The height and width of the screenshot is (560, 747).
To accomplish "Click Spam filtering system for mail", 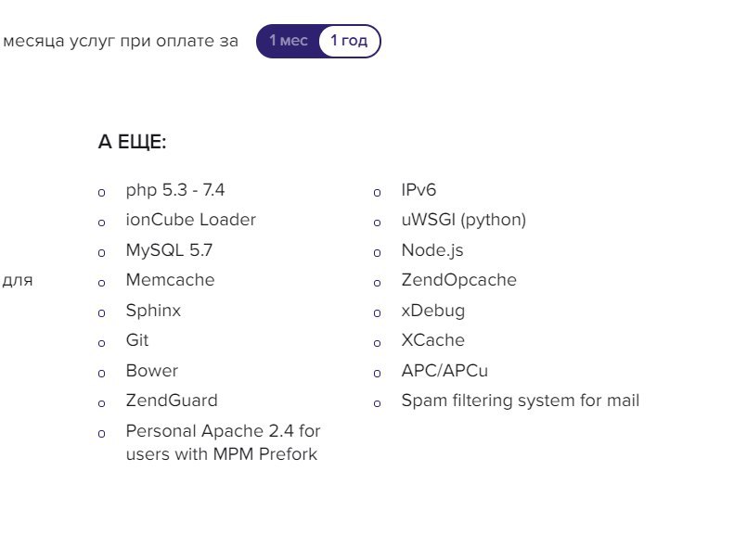I will point(521,401).
